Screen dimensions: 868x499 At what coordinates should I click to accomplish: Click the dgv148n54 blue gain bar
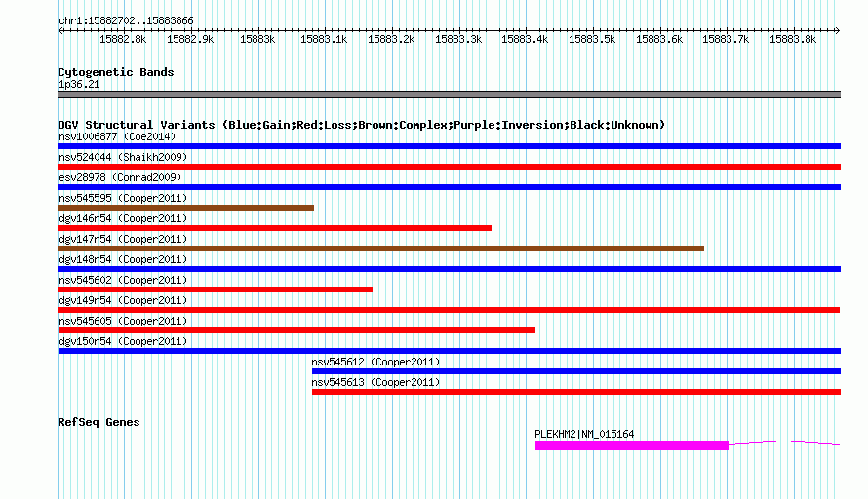point(449,269)
